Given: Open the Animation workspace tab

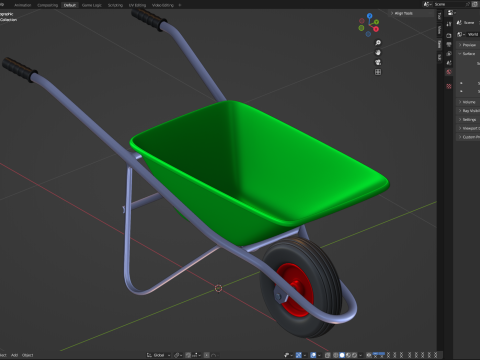Looking at the screenshot, I should point(23,5).
